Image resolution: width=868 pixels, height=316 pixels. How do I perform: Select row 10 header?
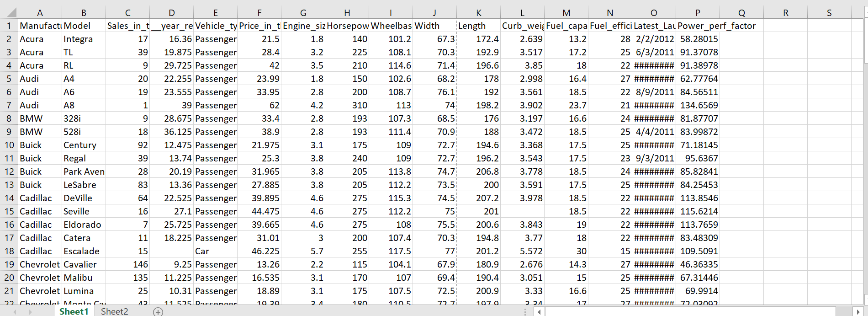click(9, 145)
